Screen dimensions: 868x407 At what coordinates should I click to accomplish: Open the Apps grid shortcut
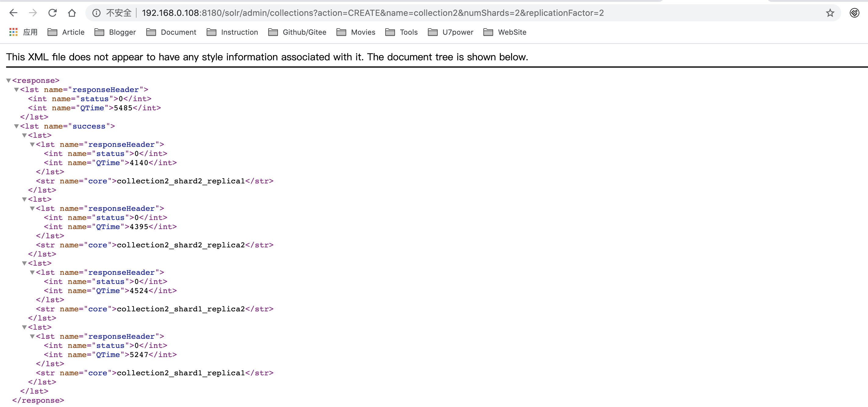point(13,32)
